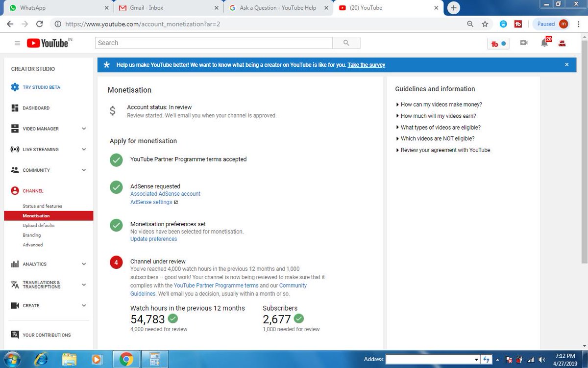Open the TubeBuddy menu in YouTube header
The width and height of the screenshot is (588, 368).
(498, 44)
